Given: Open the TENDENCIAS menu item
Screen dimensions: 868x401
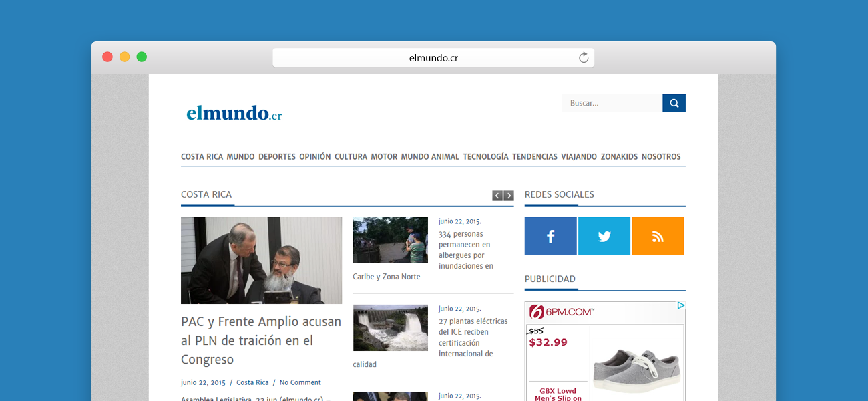Looking at the screenshot, I should coord(535,157).
